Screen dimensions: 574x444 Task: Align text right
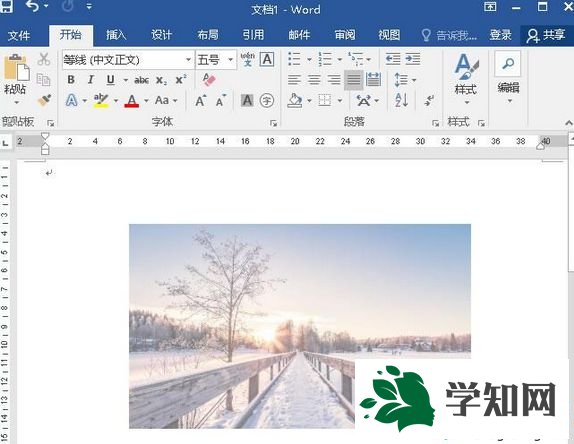point(334,79)
